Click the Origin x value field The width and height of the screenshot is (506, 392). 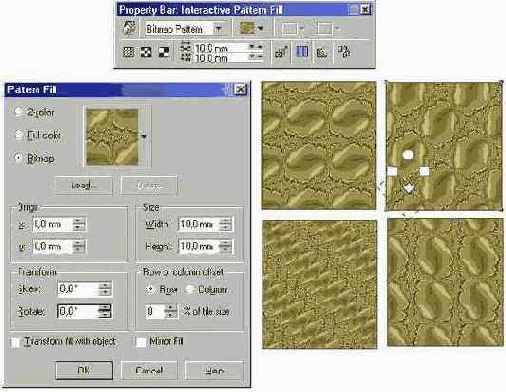point(53,224)
